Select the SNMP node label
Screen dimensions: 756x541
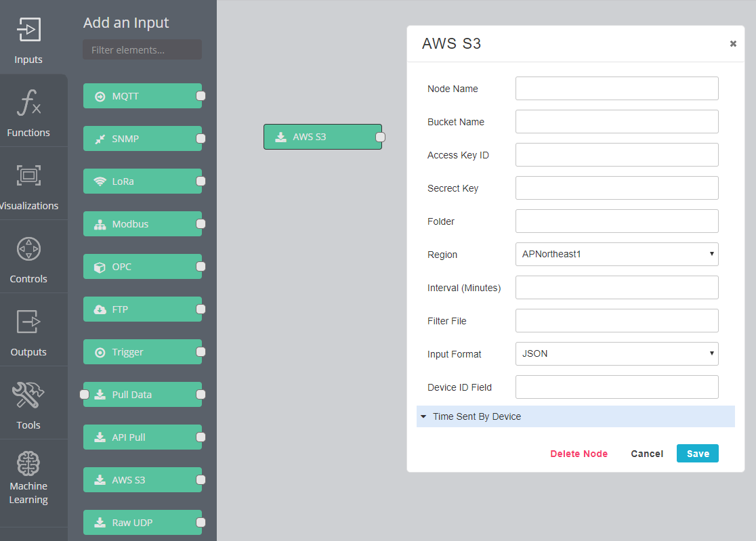coord(125,139)
